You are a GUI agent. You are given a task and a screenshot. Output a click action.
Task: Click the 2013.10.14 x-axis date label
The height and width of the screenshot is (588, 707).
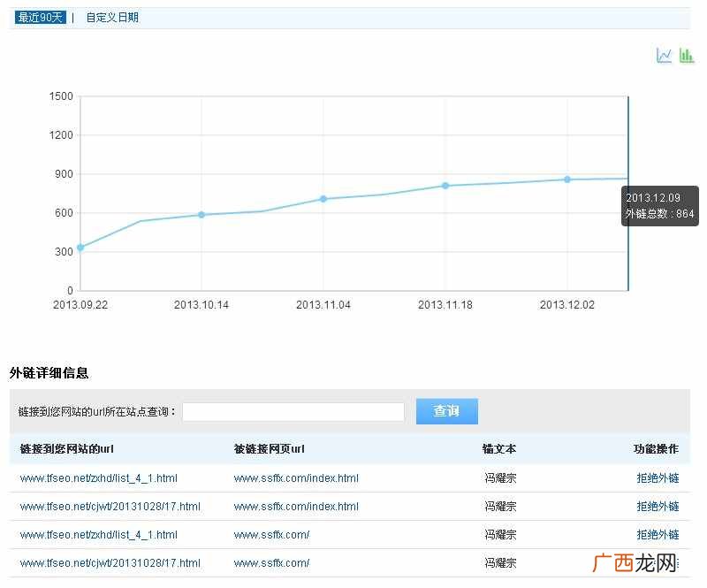click(201, 305)
